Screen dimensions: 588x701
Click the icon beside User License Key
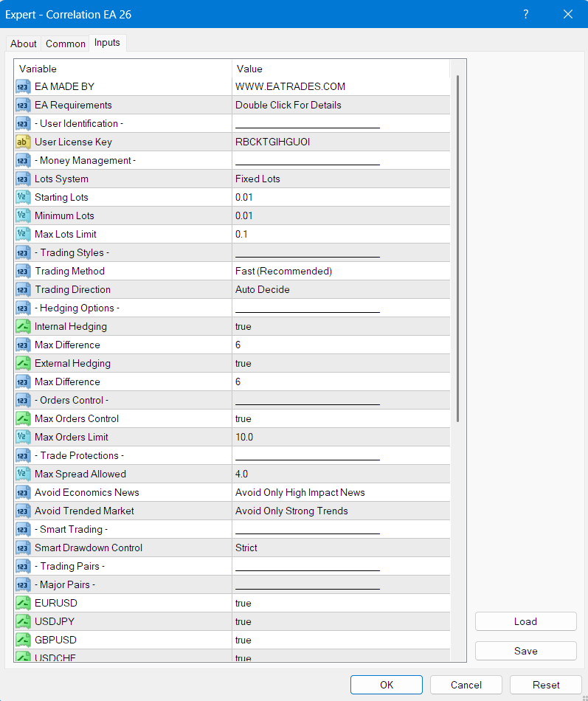point(23,142)
